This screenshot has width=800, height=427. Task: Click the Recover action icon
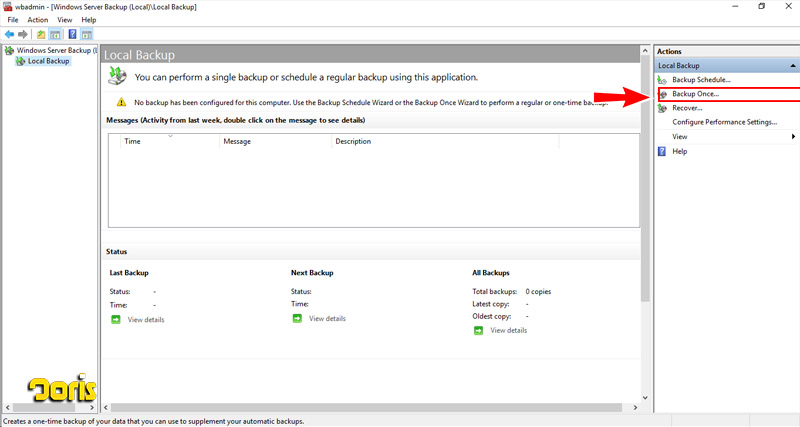click(x=662, y=108)
